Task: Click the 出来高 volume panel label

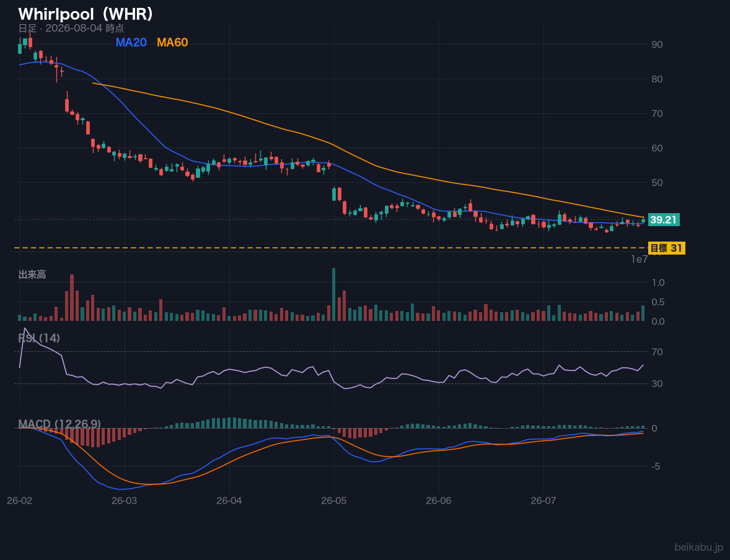Action: 32,274
